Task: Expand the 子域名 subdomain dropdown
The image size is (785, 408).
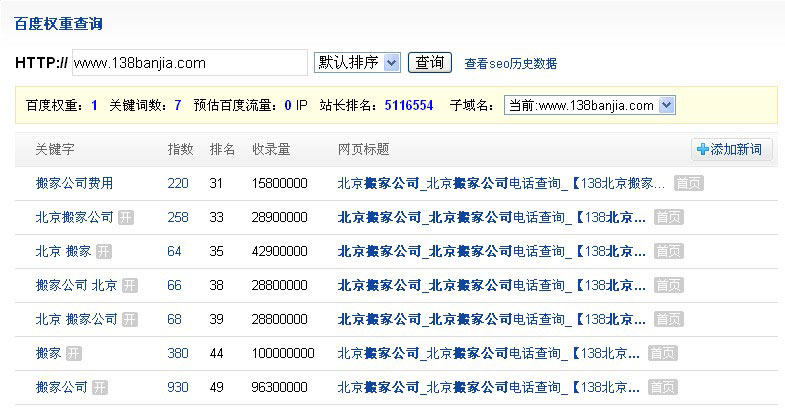Action: coord(590,105)
